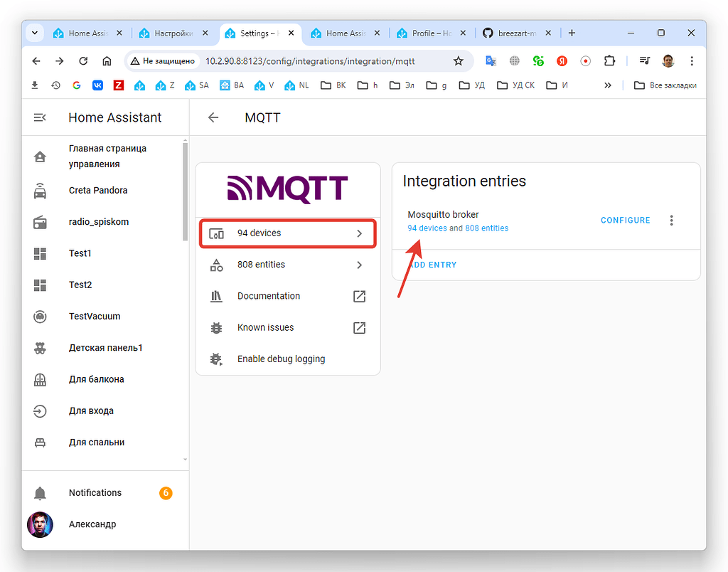Click the back arrow beside the MQTT title
Screen dimensions: 728x572
point(213,117)
